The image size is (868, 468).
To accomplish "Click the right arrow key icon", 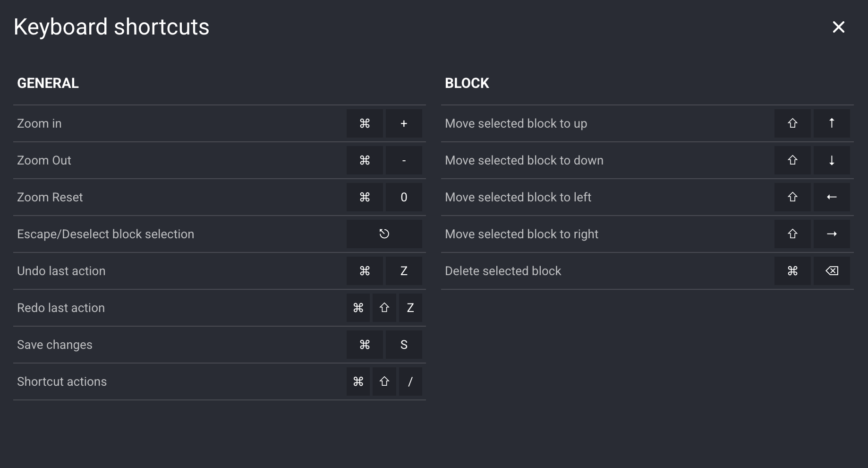I will pyautogui.click(x=832, y=234).
